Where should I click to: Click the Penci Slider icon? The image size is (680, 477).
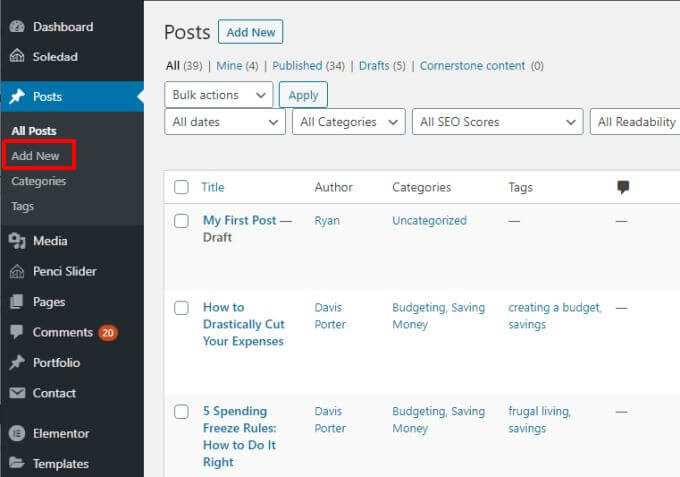[x=17, y=271]
